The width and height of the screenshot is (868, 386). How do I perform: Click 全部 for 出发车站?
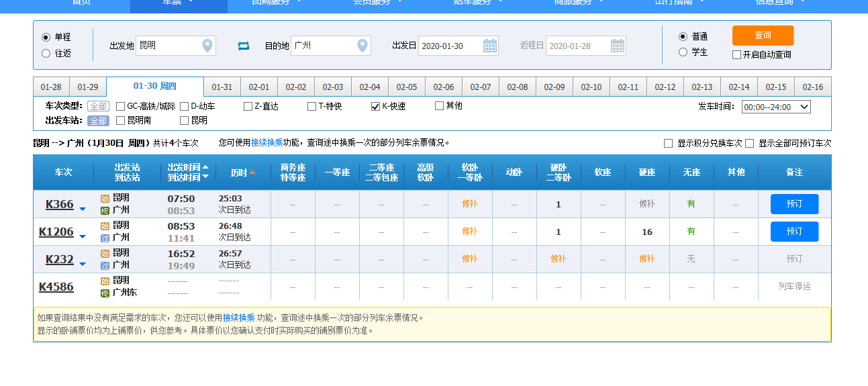pos(98,121)
